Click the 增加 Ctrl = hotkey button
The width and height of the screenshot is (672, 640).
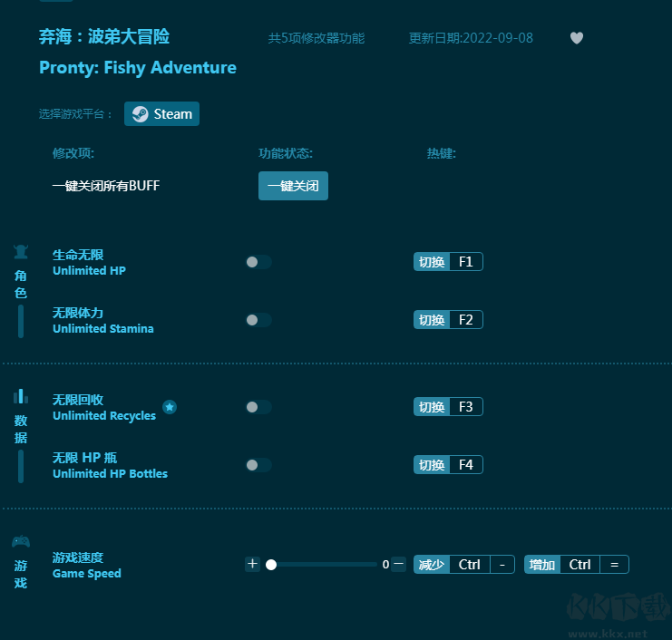pos(577,565)
